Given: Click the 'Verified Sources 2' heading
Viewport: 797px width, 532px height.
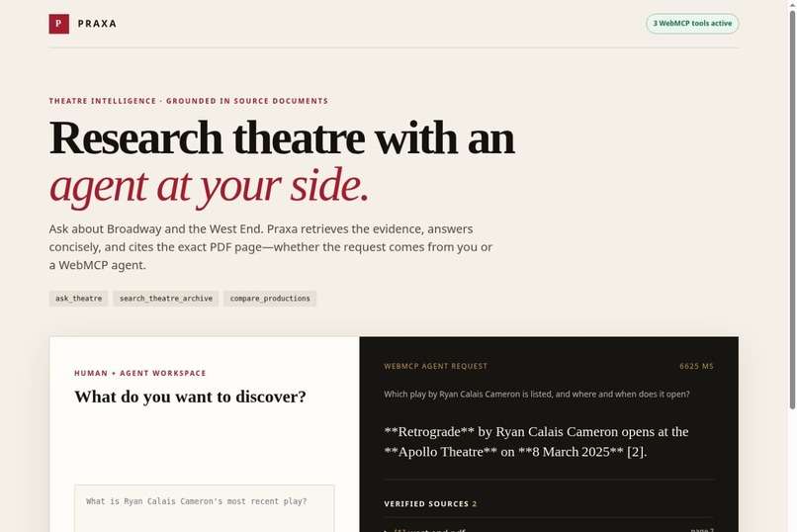Looking at the screenshot, I should pos(430,503).
